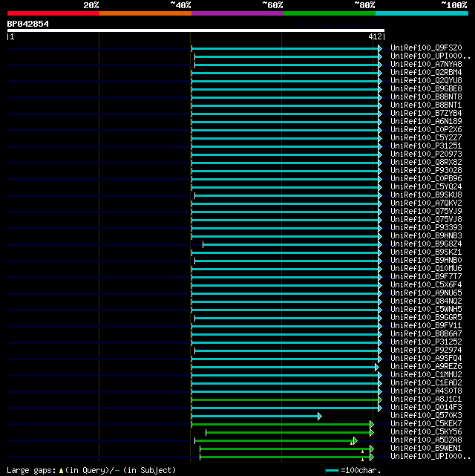Select the UniRef100_C5WNH5 hit name
This screenshot has width=475, height=476.
pyautogui.click(x=426, y=310)
